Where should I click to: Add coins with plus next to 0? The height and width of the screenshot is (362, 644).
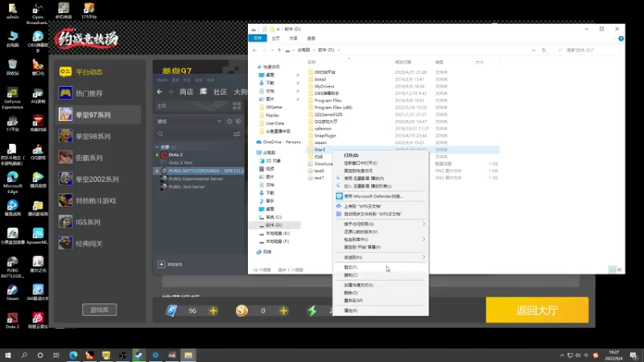[283, 311]
